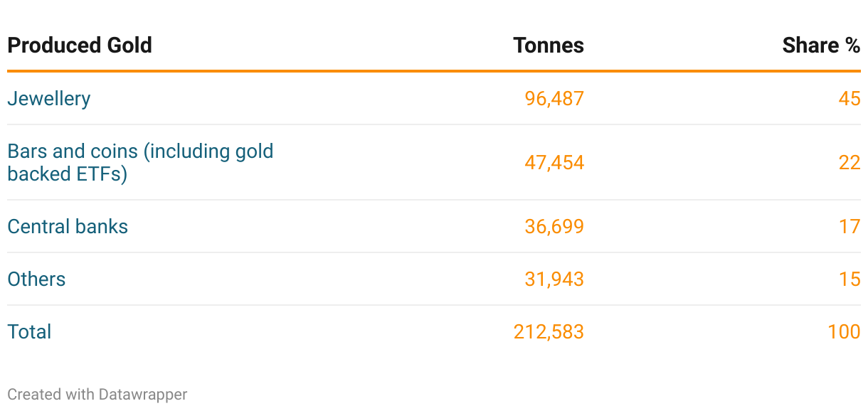Viewport: 868px width, 411px height.
Task: Click the Tonnes column header
Action: point(549,46)
